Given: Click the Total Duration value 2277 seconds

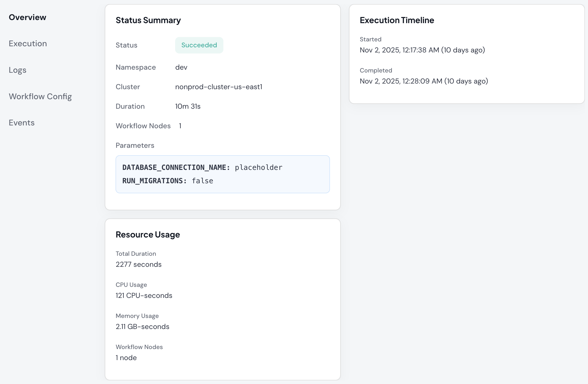Looking at the screenshot, I should point(139,264).
